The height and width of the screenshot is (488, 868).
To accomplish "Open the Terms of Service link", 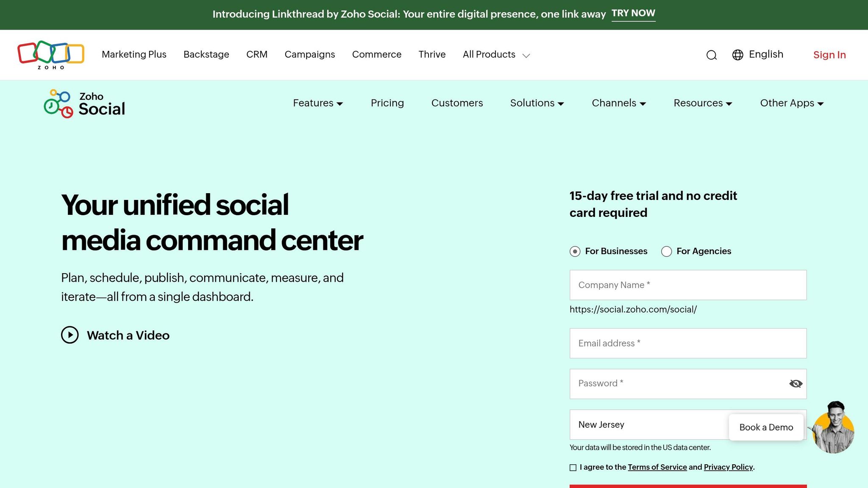I will tap(657, 467).
